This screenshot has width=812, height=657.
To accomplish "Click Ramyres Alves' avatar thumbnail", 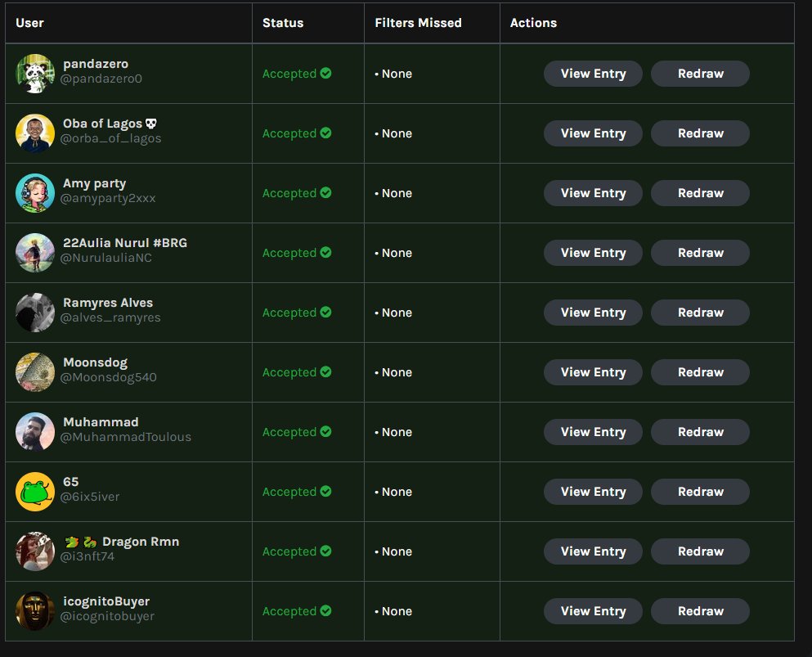I will click(x=34, y=312).
